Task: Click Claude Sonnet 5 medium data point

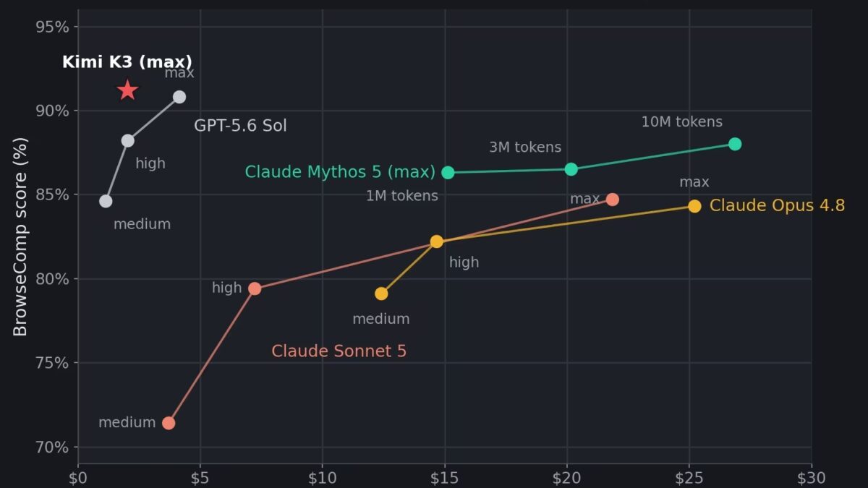Action: [169, 423]
